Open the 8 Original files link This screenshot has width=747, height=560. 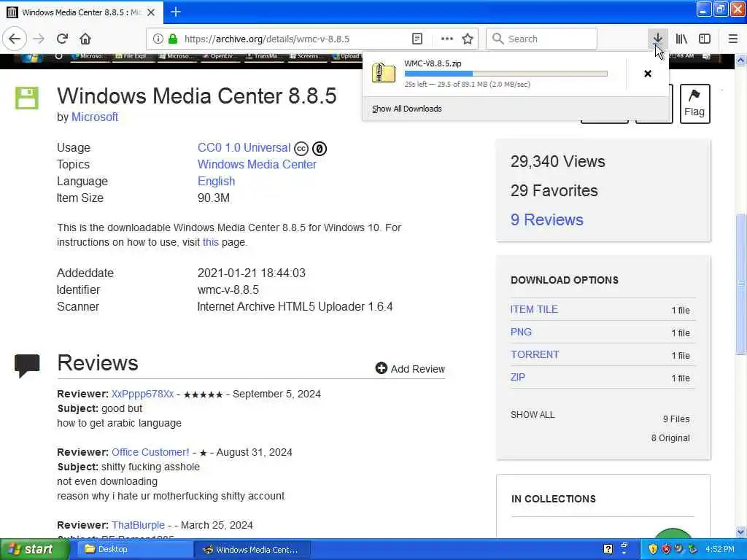(x=670, y=438)
